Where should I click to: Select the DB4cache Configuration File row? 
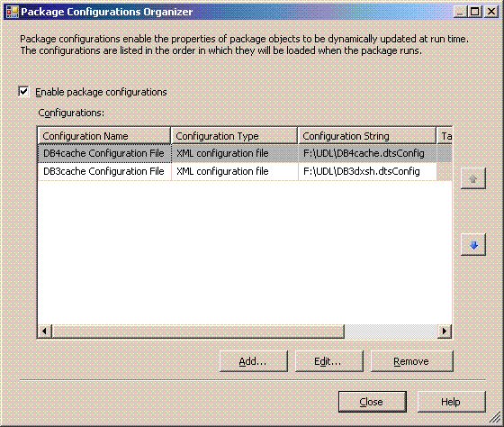(245, 153)
